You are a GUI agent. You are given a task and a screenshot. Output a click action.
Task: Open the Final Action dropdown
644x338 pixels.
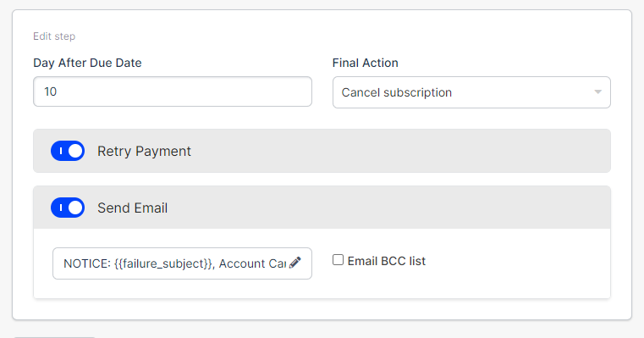[x=471, y=92]
